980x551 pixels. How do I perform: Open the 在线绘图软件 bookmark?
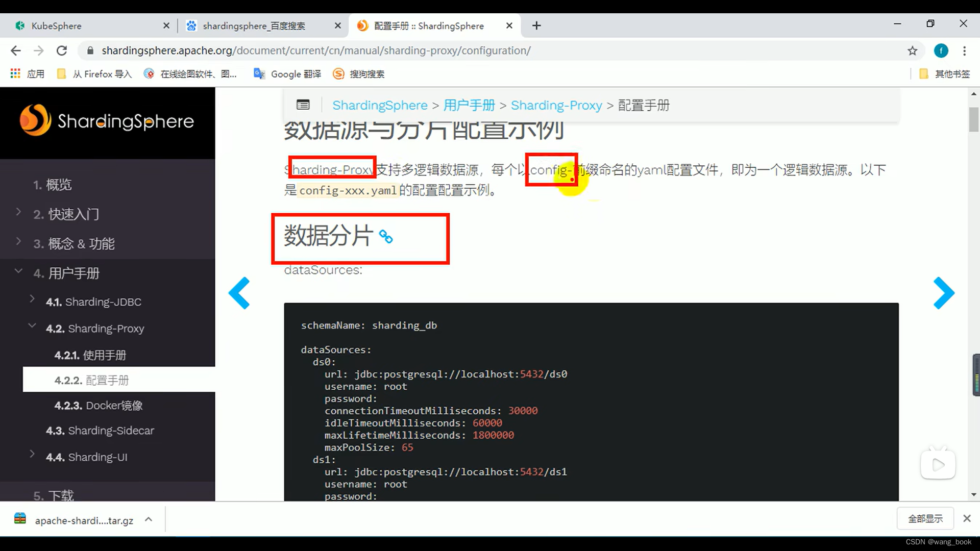[x=190, y=74]
